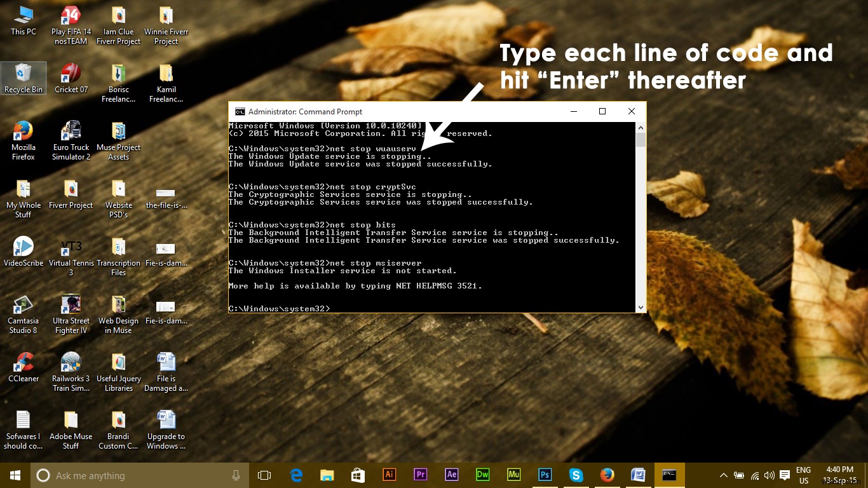This screenshot has width=868, height=488.
Task: Open the Windows Start menu
Action: [x=15, y=475]
